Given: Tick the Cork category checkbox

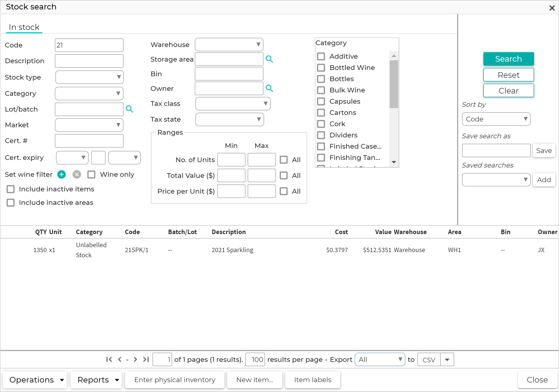Looking at the screenshot, I should point(321,124).
